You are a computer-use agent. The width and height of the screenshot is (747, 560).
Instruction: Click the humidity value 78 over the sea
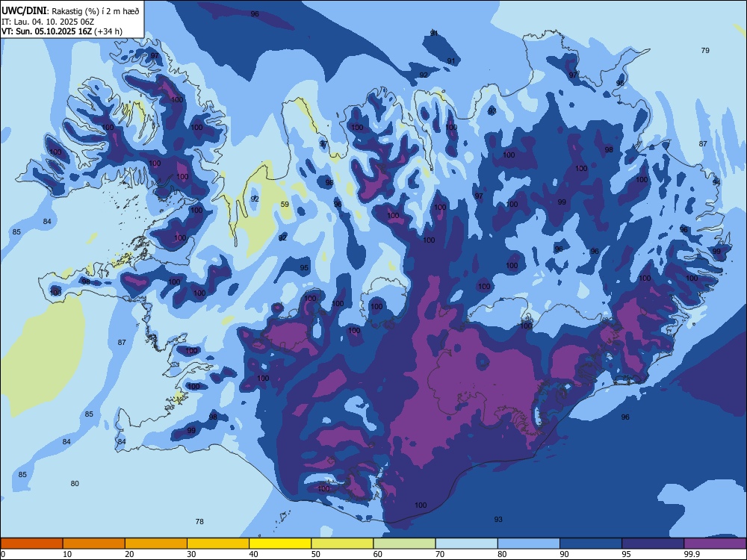tap(199, 521)
